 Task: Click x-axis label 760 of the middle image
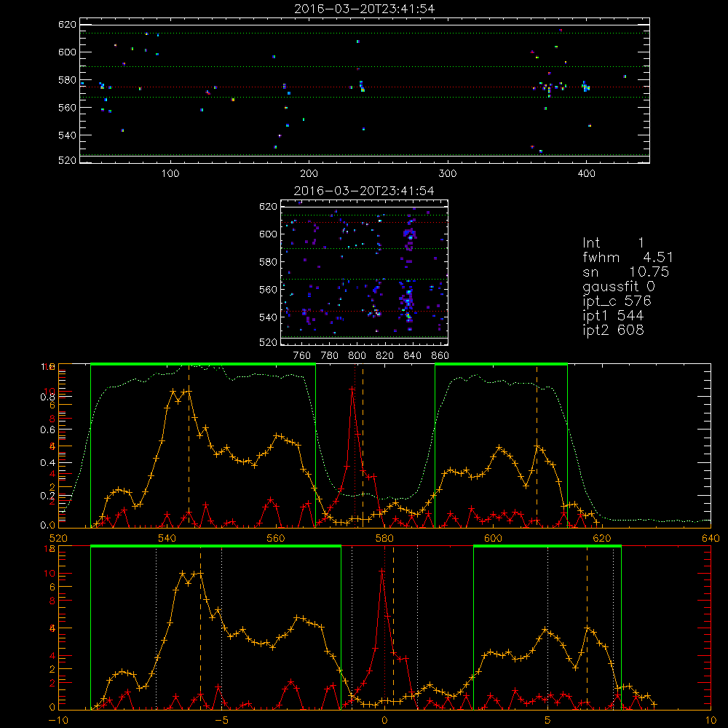(302, 356)
